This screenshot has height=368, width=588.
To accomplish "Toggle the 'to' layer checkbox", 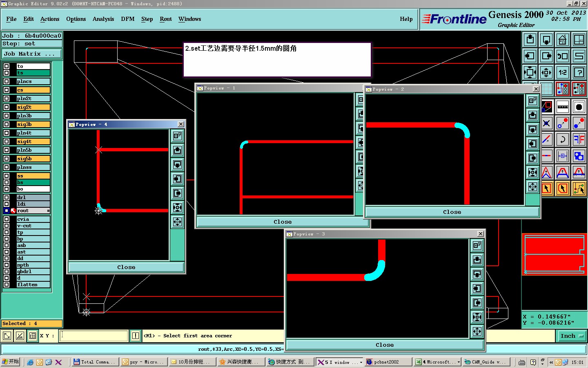I will click(7, 66).
